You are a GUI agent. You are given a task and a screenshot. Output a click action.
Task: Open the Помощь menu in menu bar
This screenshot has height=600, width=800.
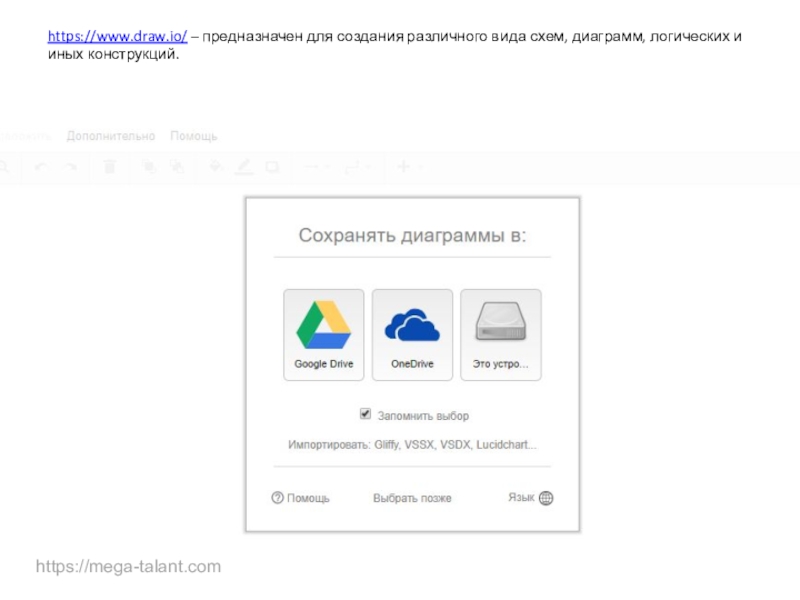pyautogui.click(x=193, y=136)
